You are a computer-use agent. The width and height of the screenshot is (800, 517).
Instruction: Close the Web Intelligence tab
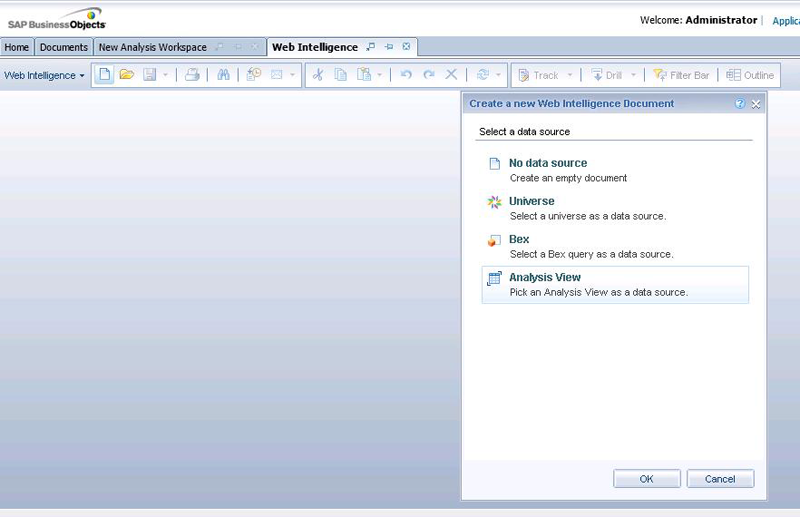(406, 46)
